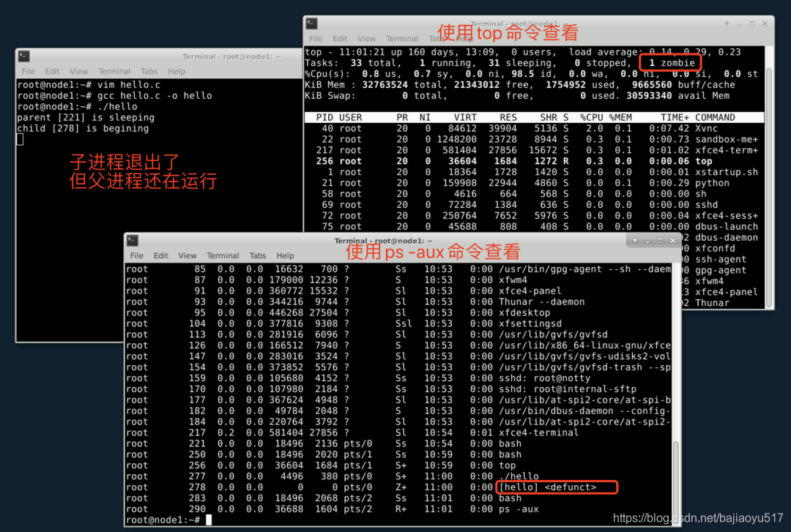Image resolution: width=791 pixels, height=532 pixels.
Task: Open Edit menu in hello.c terminal window
Action: coord(52,71)
